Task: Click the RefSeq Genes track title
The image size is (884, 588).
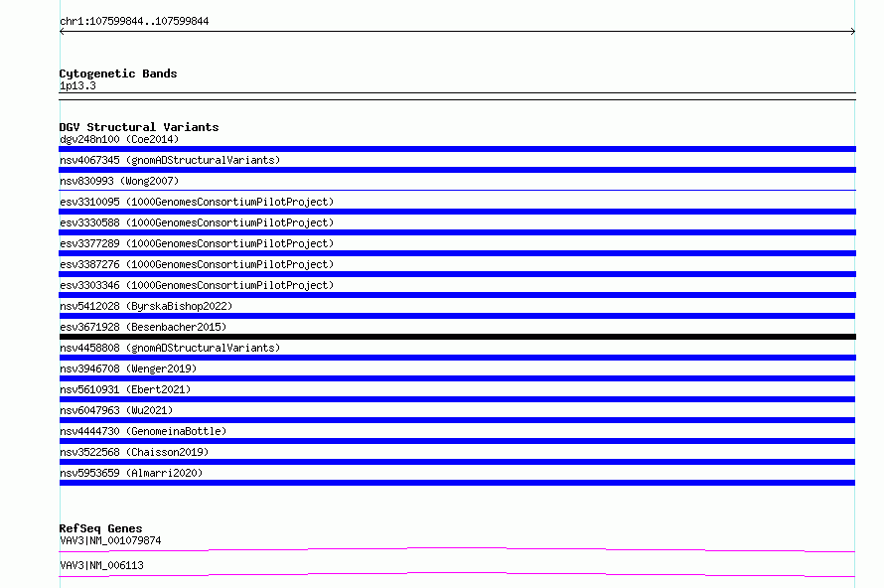Action: tap(101, 528)
